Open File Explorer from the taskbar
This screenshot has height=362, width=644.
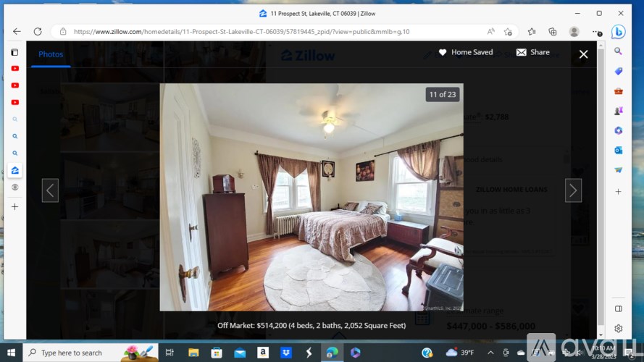(193, 353)
